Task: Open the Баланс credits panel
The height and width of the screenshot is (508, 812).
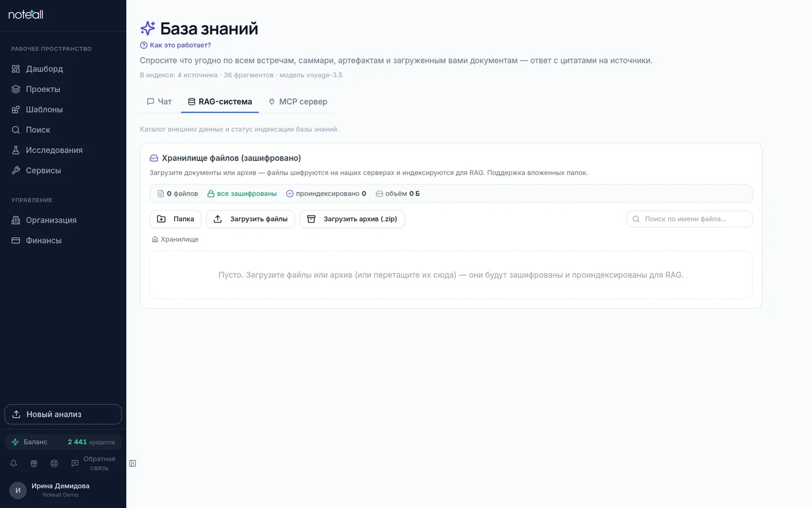Action: 63,442
